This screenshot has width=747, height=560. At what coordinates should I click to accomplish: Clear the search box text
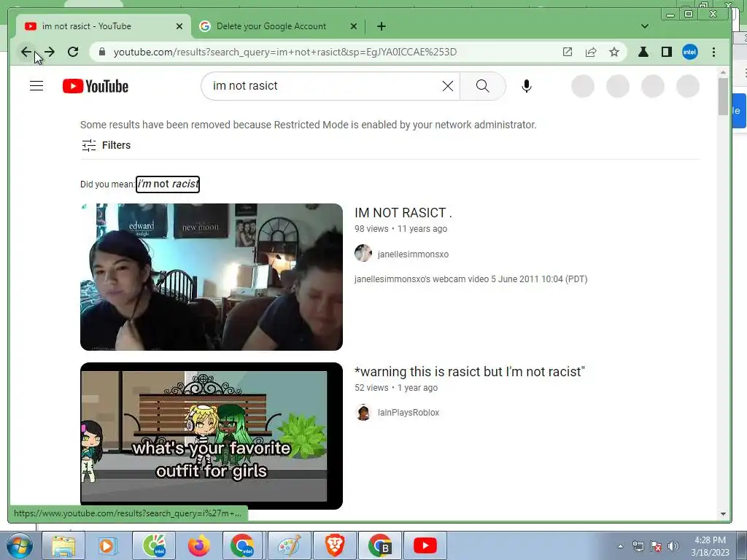(447, 86)
